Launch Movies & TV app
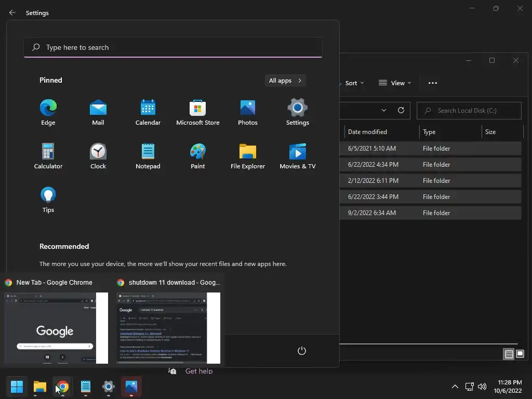 point(298,156)
